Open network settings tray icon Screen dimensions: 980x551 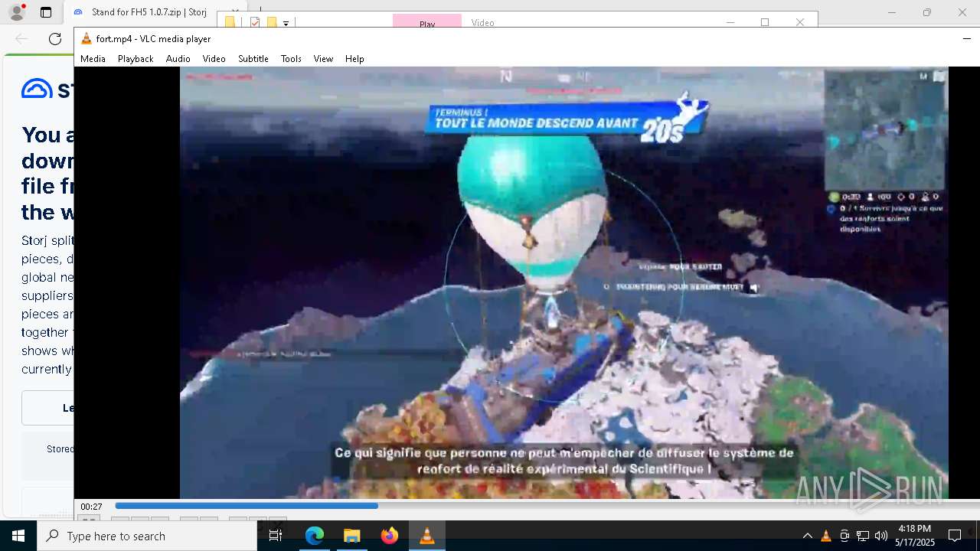(863, 536)
